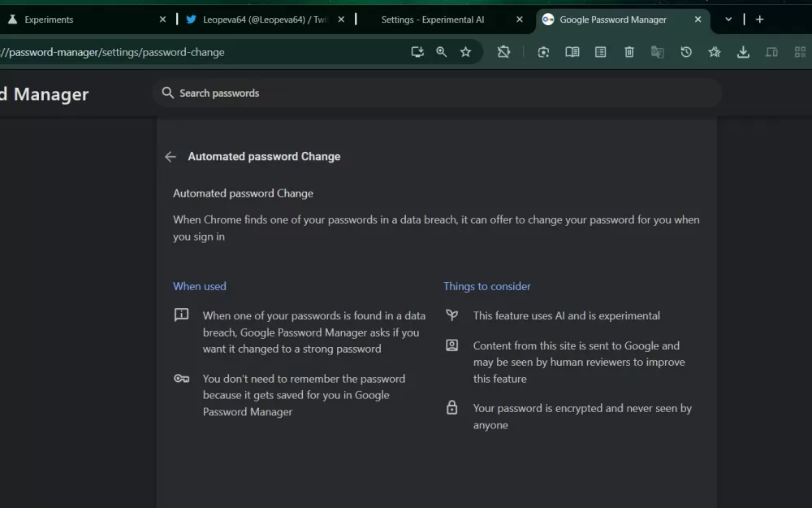The image size is (812, 508).
Task: Open the zoom magnifier in address bar
Action: click(x=441, y=52)
